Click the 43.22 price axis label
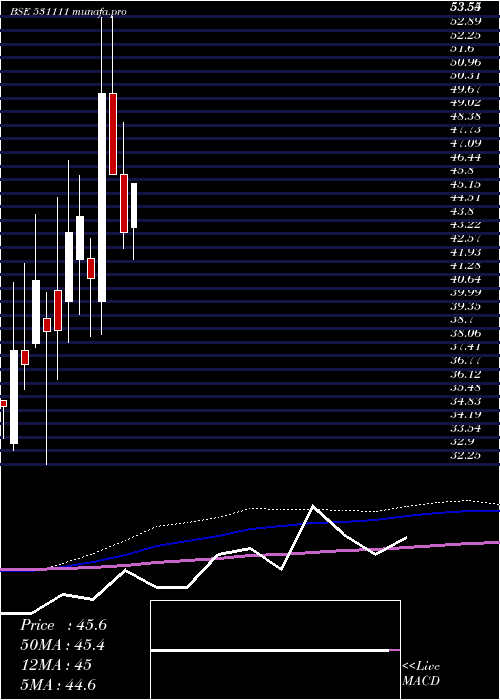 click(x=466, y=225)
